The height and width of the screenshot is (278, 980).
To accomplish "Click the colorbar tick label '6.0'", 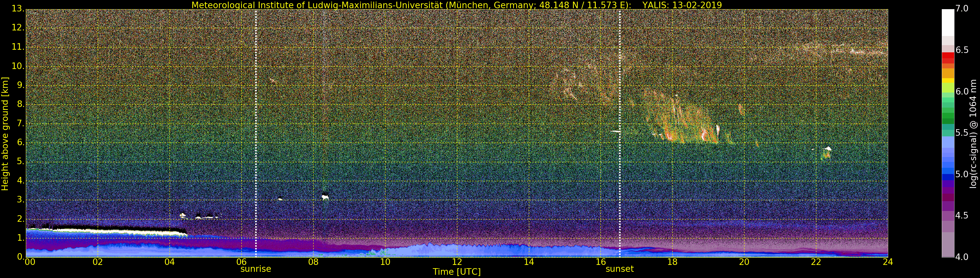I will click(x=962, y=91).
